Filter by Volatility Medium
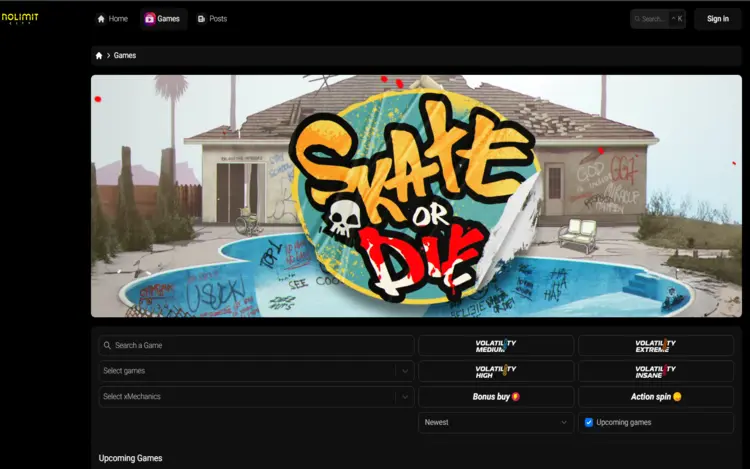The height and width of the screenshot is (469, 750). click(496, 346)
